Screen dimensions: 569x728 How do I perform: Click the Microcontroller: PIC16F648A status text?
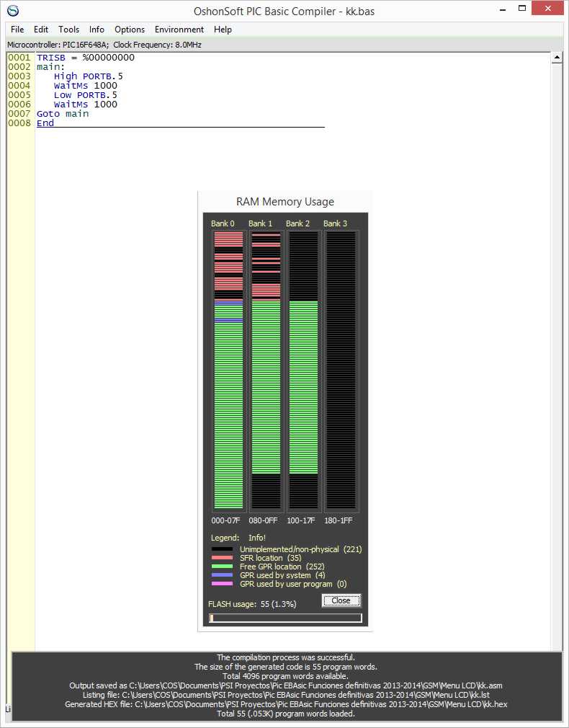click(x=58, y=45)
